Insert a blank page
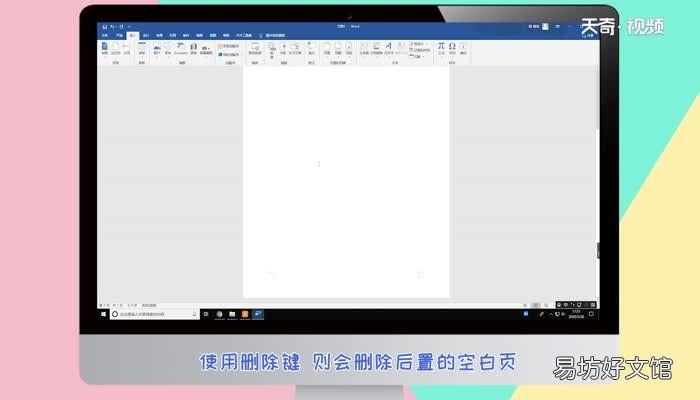The image size is (700, 400). click(116, 48)
